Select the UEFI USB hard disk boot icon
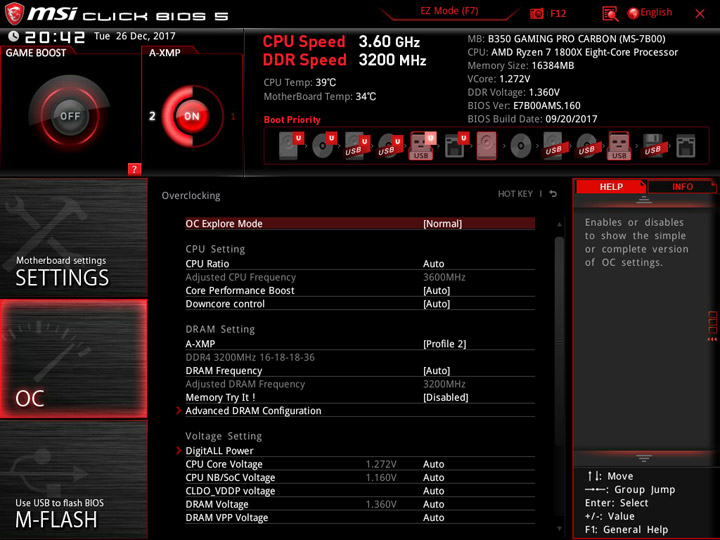Screen dimensions: 720x540 click(357, 146)
